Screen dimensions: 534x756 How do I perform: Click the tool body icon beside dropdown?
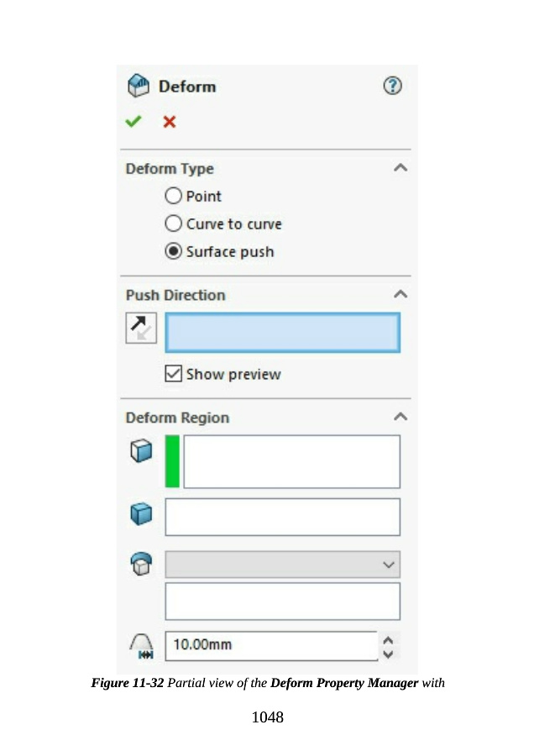tap(140, 564)
